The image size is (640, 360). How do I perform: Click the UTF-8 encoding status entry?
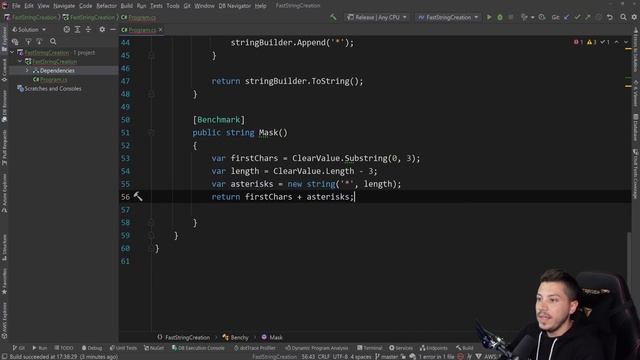pos(340,356)
